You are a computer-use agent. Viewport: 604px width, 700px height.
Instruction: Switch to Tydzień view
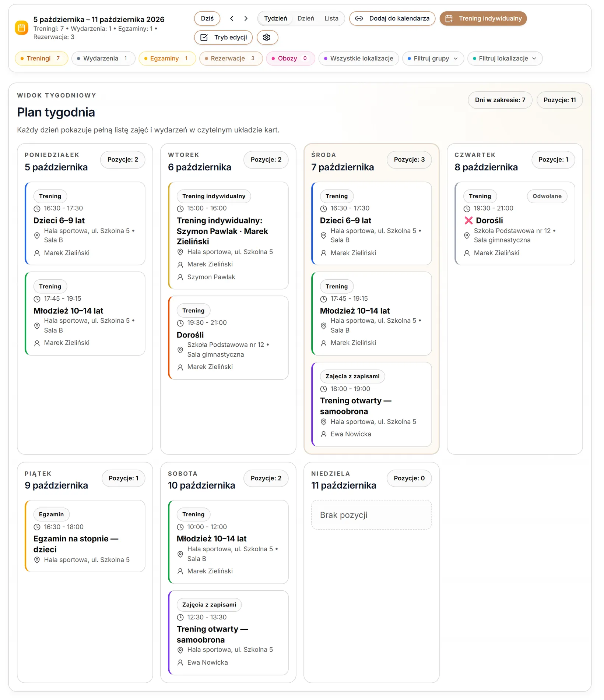[x=275, y=18]
